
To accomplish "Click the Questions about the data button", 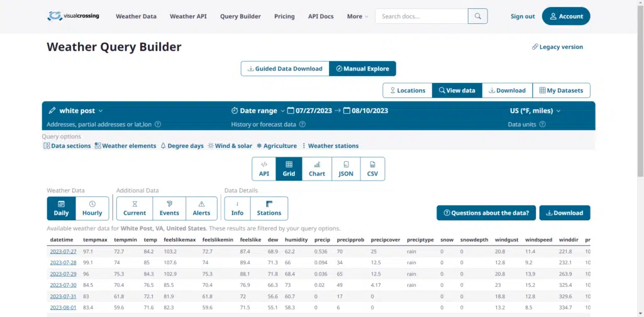I will (486, 213).
